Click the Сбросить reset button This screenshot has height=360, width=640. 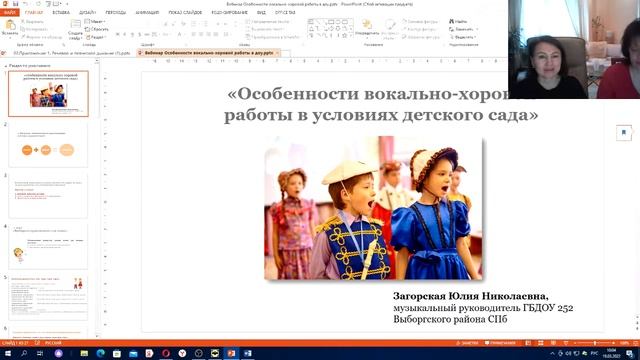(96, 29)
